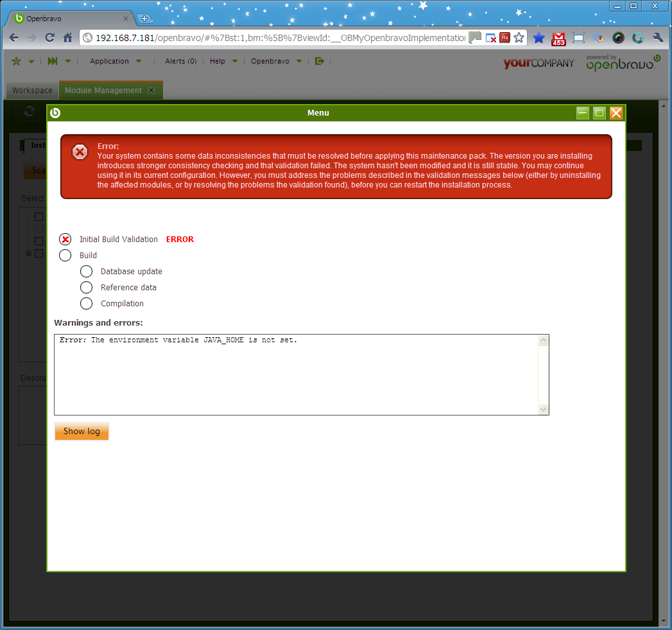Click the red dictionary extension icon
This screenshot has height=630, width=672.
pos(505,38)
